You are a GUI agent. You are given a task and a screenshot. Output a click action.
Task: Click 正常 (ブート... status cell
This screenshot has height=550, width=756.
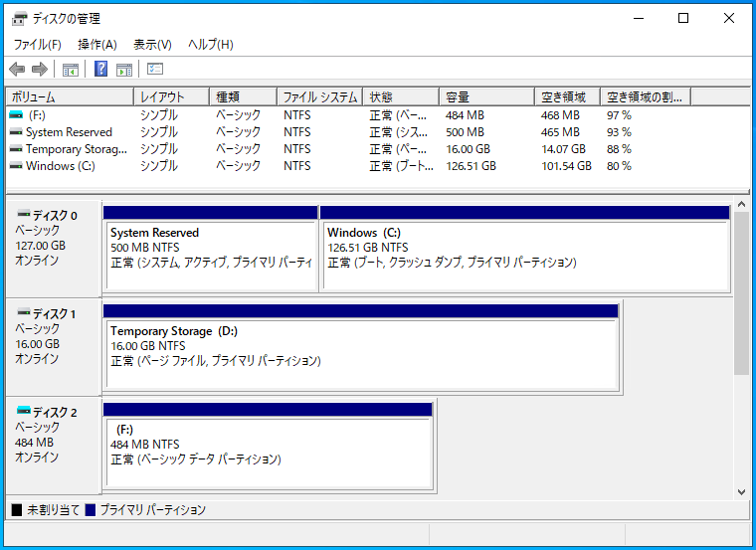(x=402, y=166)
